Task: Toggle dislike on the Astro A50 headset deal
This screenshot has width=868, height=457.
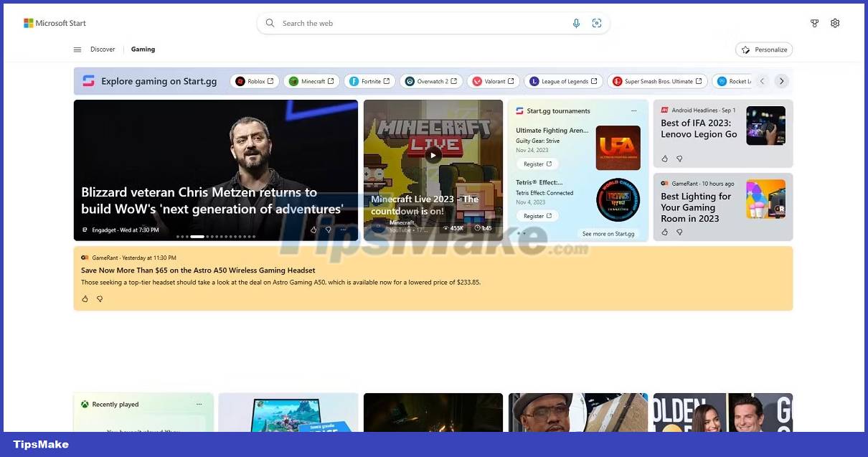Action: [100, 299]
